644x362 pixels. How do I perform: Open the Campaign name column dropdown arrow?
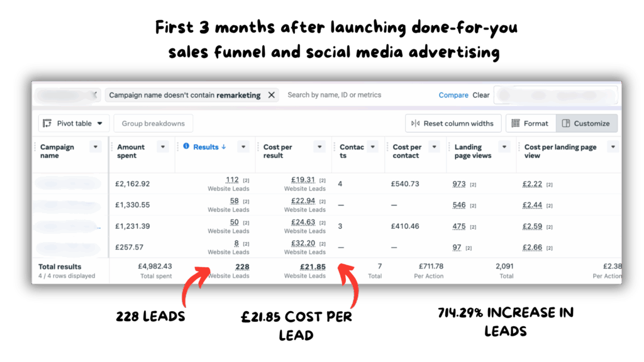(96, 147)
